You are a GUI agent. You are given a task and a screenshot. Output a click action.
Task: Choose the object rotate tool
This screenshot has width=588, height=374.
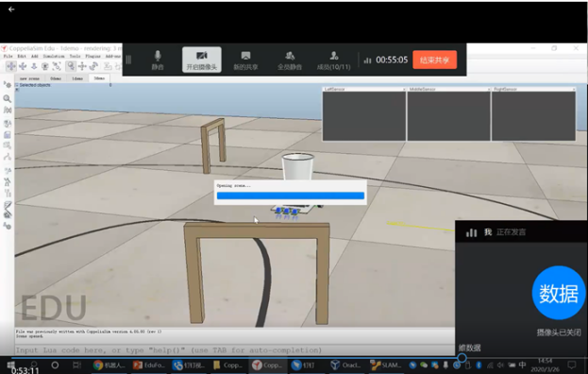pyautogui.click(x=93, y=66)
